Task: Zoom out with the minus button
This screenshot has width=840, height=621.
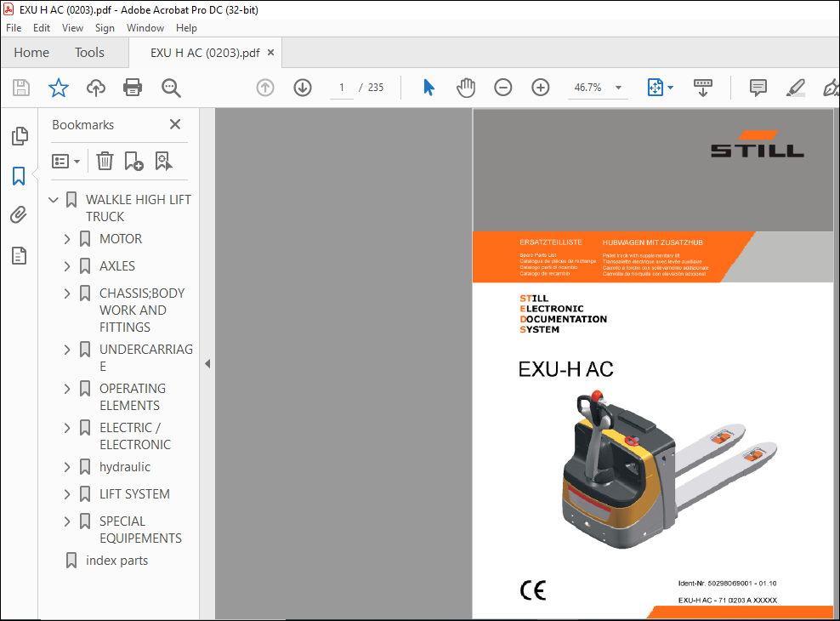Action: 503,88
